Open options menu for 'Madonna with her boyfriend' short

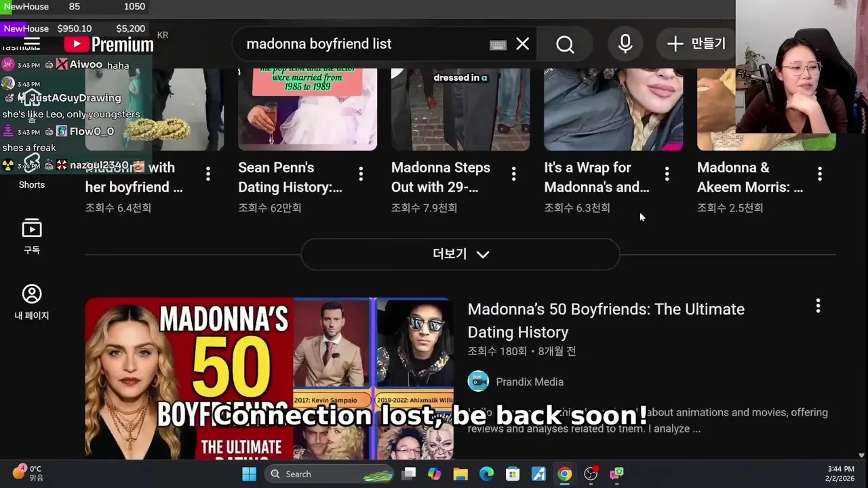[208, 174]
